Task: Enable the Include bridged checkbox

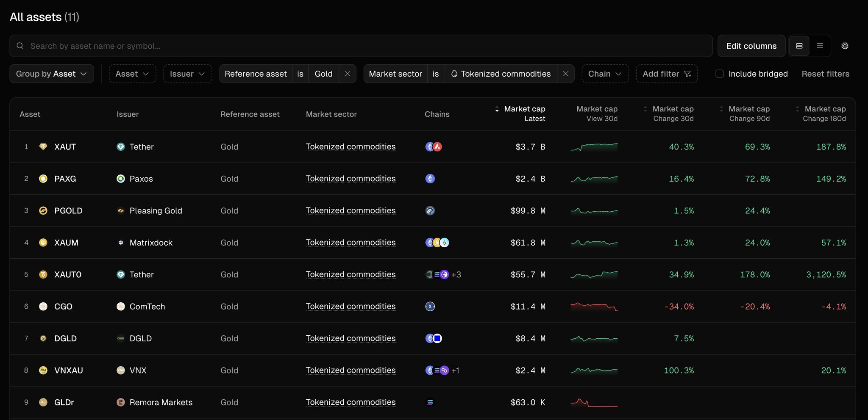Action: pos(720,74)
